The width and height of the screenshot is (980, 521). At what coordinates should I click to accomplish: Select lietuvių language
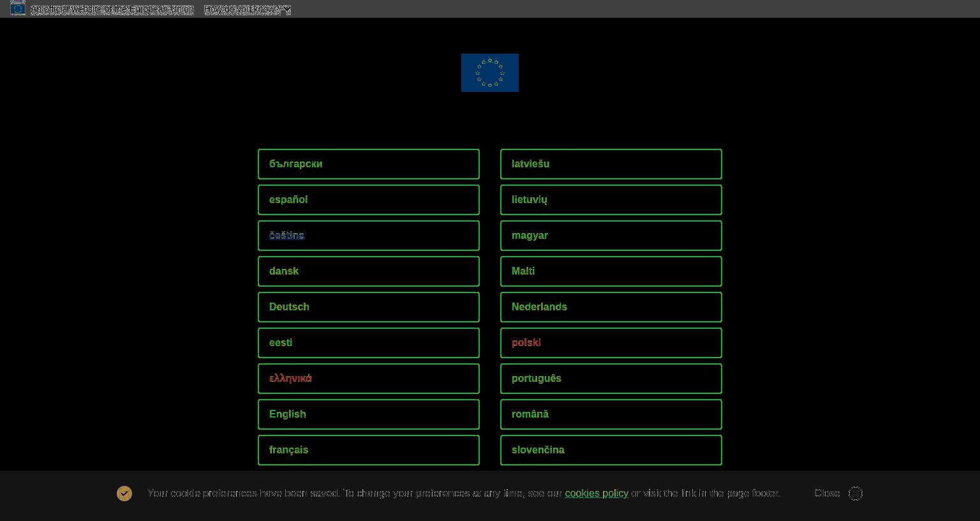611,200
